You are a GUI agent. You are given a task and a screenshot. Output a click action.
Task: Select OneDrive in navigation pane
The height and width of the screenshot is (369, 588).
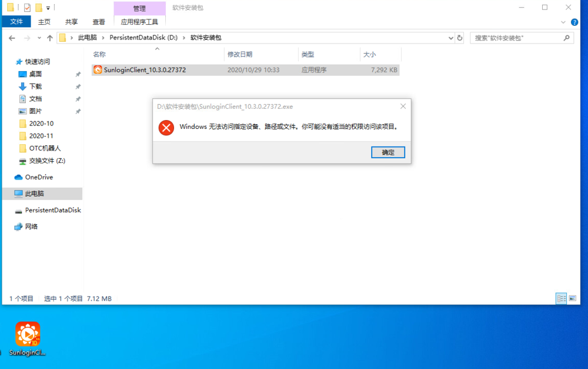click(39, 177)
